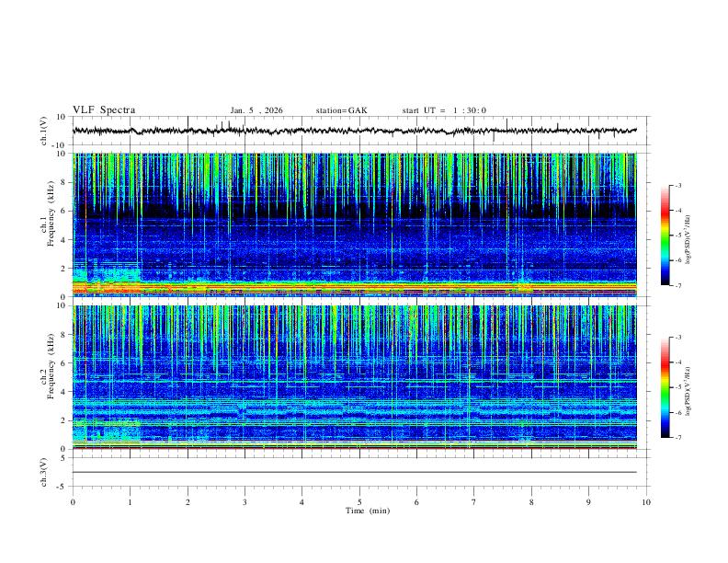The width and height of the screenshot is (728, 563).
Task: Click the ch.1 voltage waveform trace
Action: pyautogui.click(x=354, y=131)
